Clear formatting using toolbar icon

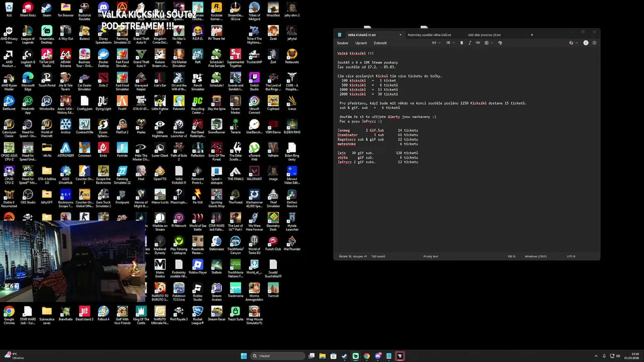[x=500, y=43]
